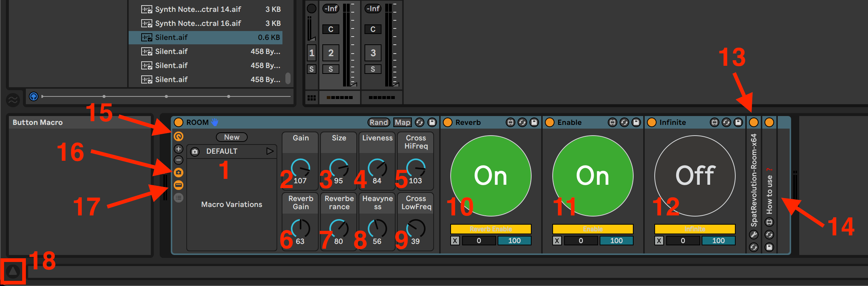868x286 pixels.
Task: Turn off the Reverb On button
Action: [491, 176]
